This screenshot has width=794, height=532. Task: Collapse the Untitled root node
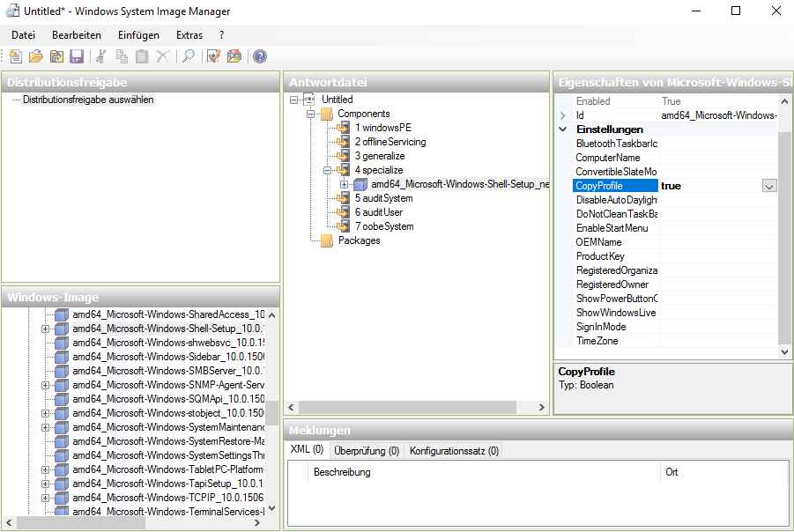coord(294,100)
